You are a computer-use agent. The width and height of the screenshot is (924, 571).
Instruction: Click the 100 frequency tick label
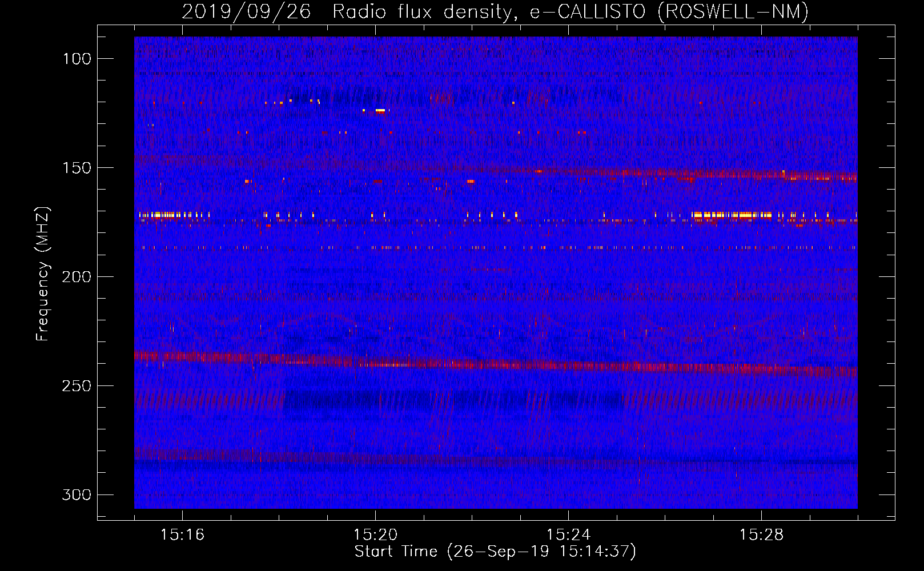77,59
